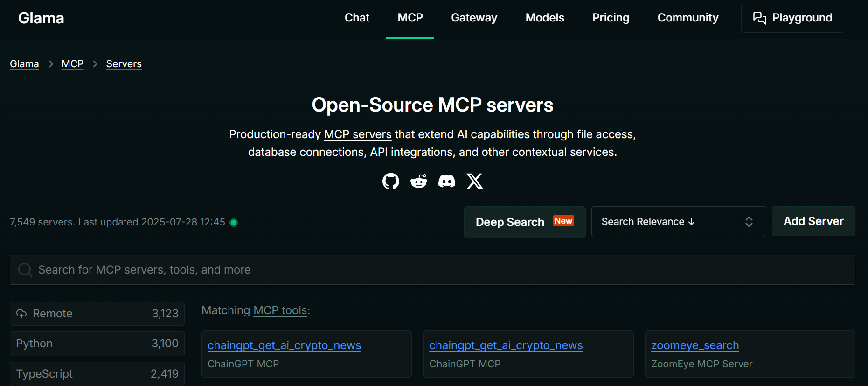Toggle the Python language filter
The image size is (868, 386).
pos(97,344)
